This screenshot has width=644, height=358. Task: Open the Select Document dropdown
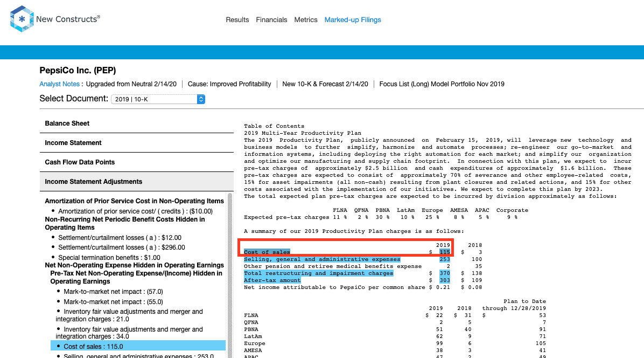[x=158, y=99]
